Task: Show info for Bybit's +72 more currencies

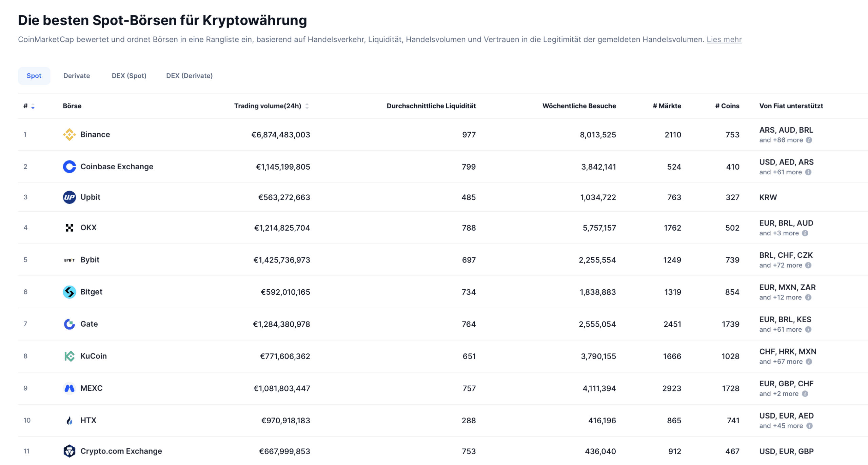Action: pyautogui.click(x=808, y=265)
